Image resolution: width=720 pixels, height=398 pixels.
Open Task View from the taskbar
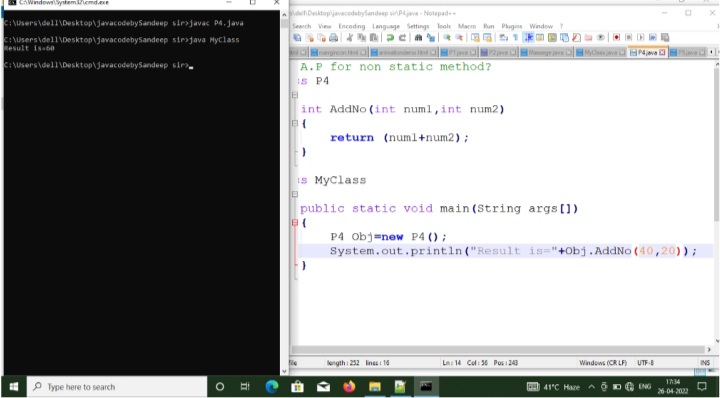coord(245,387)
